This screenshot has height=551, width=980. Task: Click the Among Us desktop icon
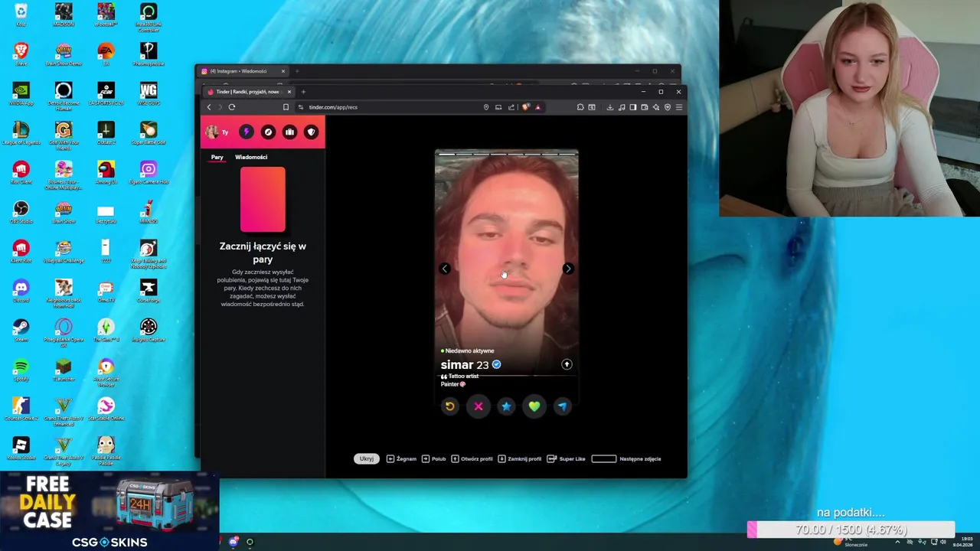point(106,172)
